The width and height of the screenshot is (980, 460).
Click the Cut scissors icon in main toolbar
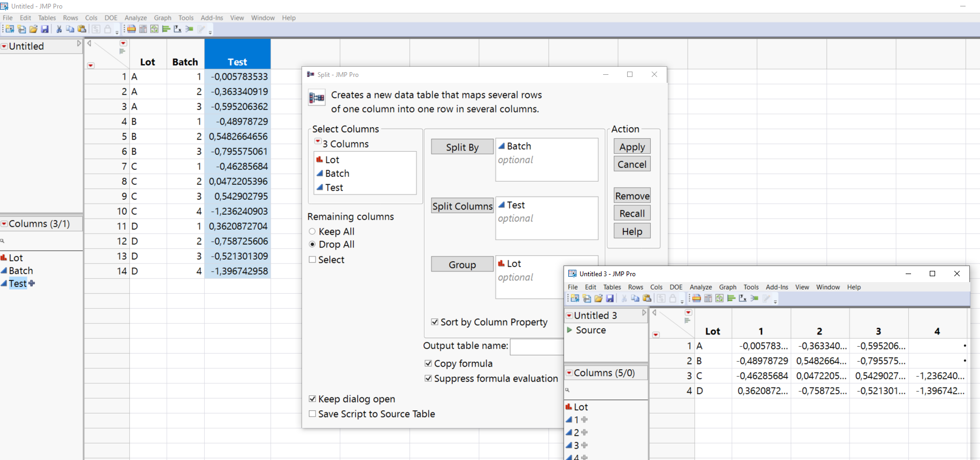[x=59, y=29]
